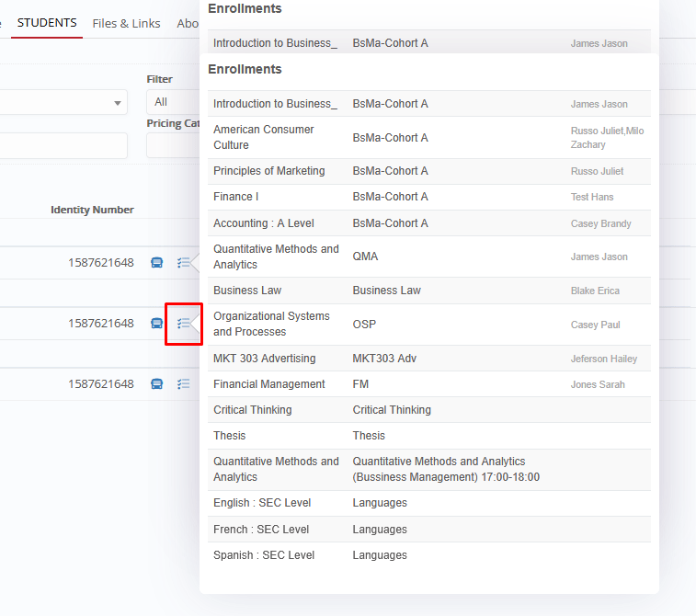Select the Principles of Marketing enrollment
Image resolution: width=696 pixels, height=616 pixels.
pos(269,171)
